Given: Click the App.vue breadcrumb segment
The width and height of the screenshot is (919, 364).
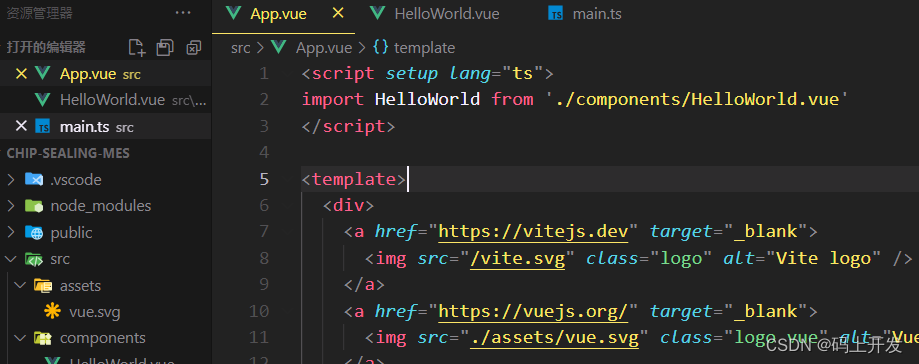Looking at the screenshot, I should point(324,47).
